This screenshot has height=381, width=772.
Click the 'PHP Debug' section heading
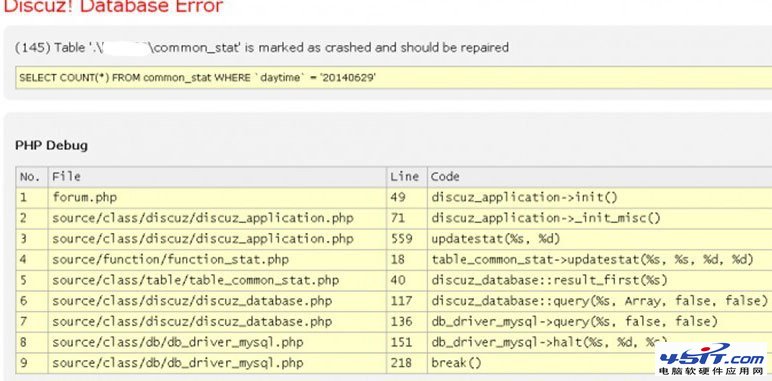tap(51, 145)
